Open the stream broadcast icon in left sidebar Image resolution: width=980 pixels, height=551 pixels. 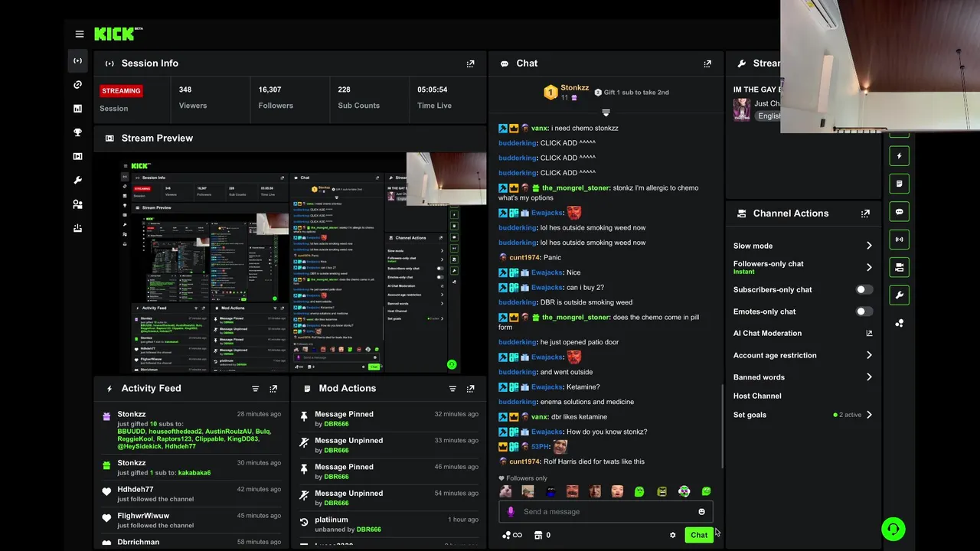coord(77,60)
